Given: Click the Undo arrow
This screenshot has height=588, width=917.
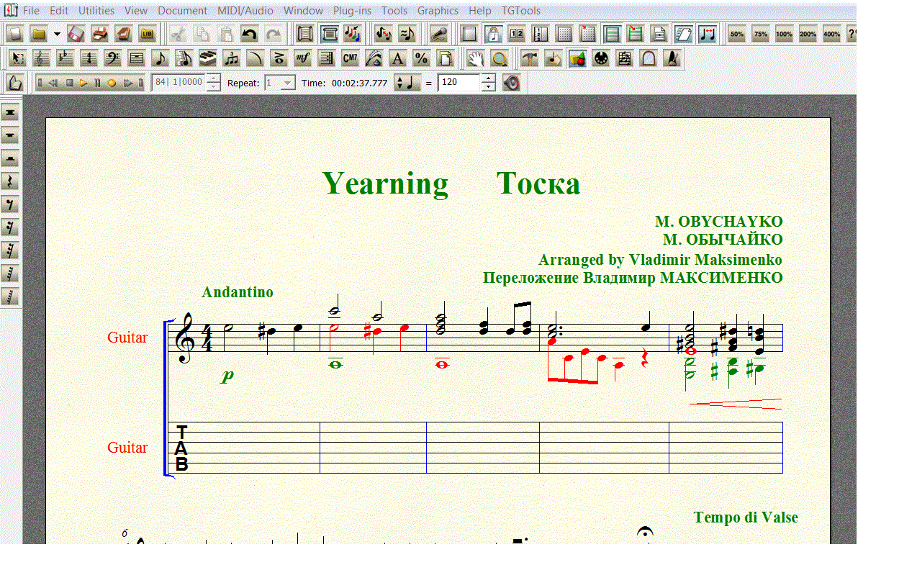Looking at the screenshot, I should (x=249, y=34).
